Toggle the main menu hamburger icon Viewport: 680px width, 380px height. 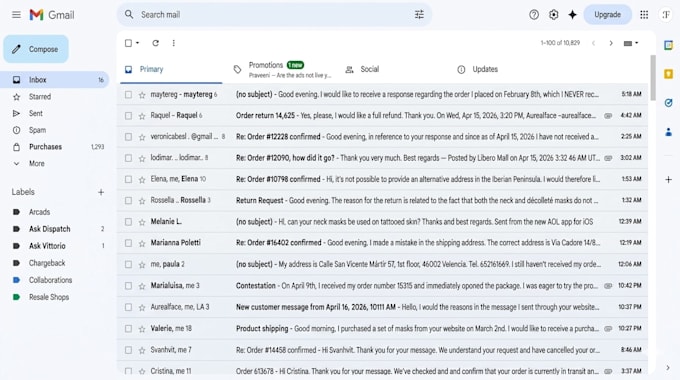(16, 15)
